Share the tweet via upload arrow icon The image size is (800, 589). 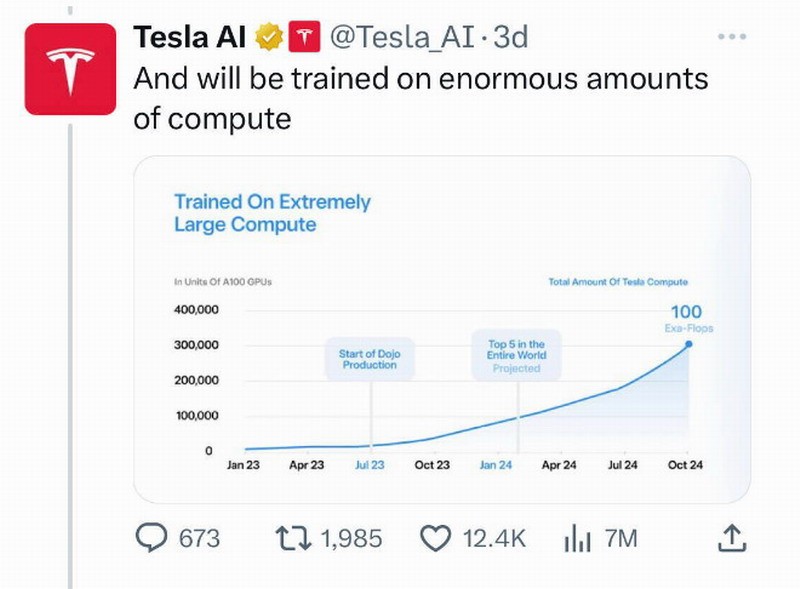(732, 539)
